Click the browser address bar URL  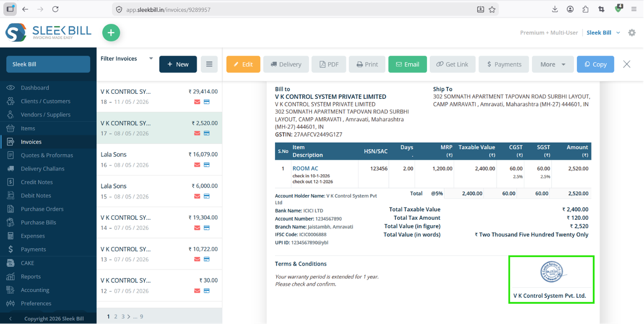(169, 10)
